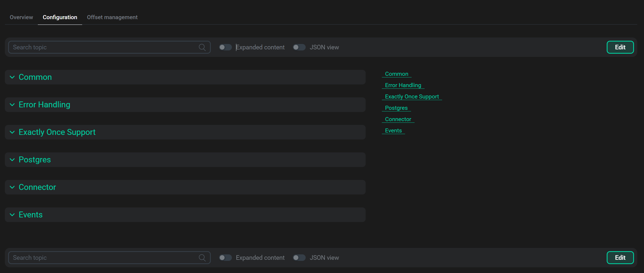This screenshot has width=644, height=273.
Task: Open the Offset management tab
Action: (112, 17)
